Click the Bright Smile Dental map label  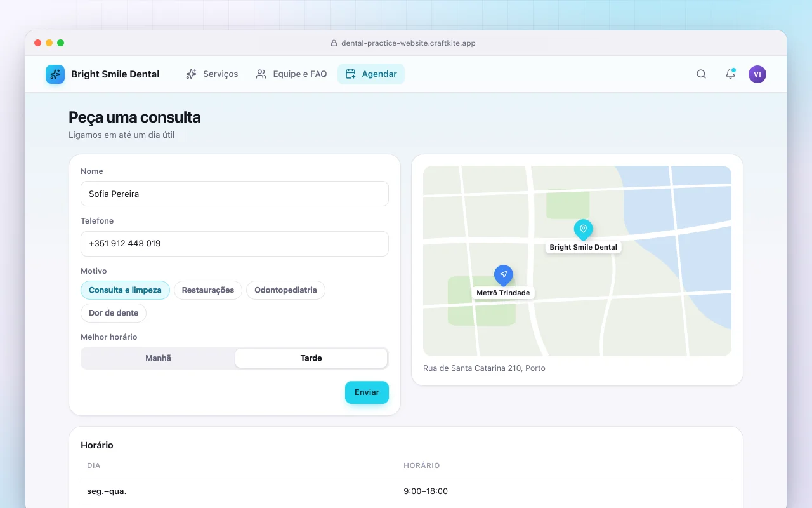[584, 247]
